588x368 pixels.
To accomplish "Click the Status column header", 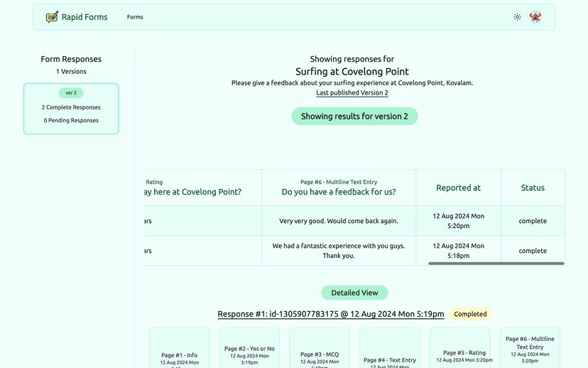I will (533, 188).
